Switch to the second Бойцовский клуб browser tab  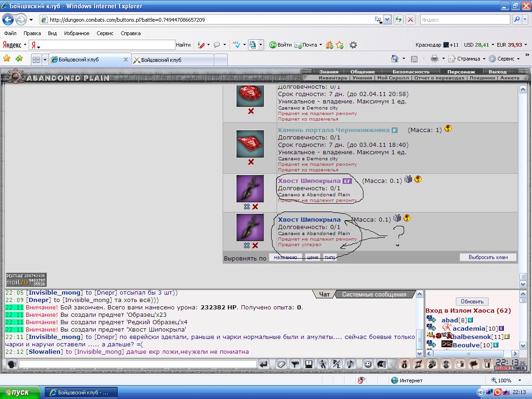coord(172,60)
